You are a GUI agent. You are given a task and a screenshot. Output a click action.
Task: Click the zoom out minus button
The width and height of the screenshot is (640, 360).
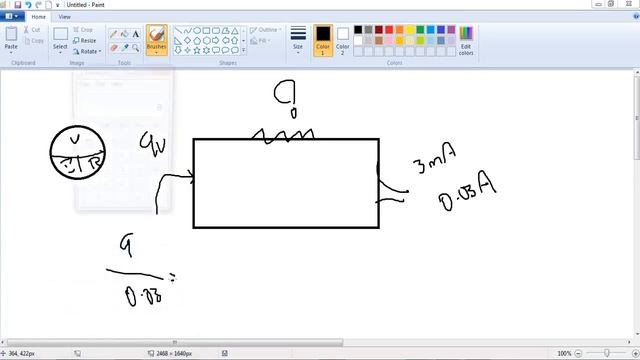[x=578, y=353]
